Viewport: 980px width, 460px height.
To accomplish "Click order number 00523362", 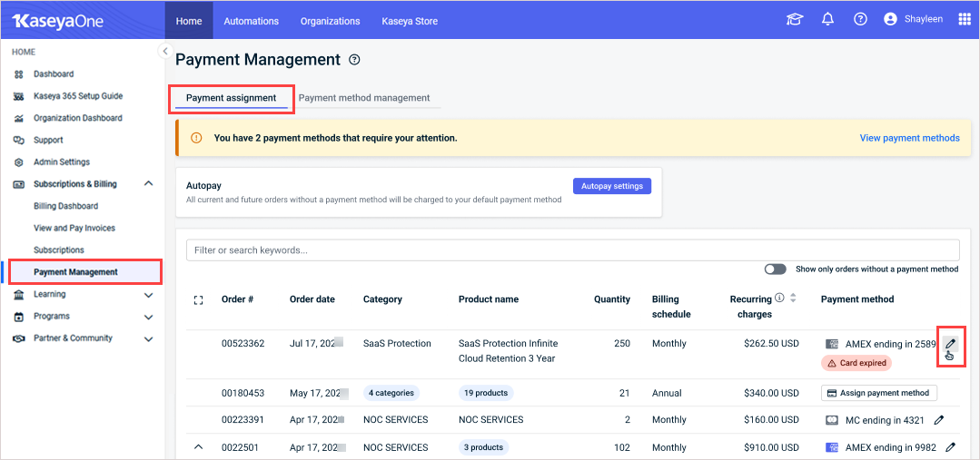I will click(243, 344).
